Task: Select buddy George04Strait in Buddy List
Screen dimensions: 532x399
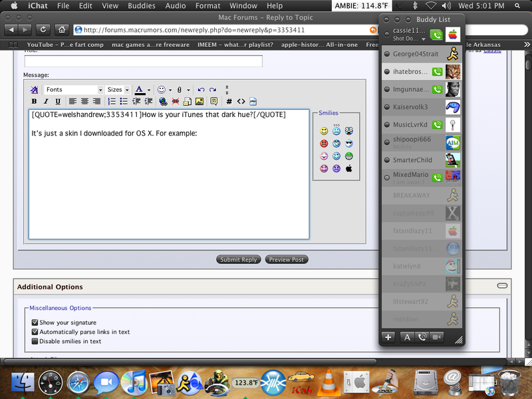Action: coord(422,54)
